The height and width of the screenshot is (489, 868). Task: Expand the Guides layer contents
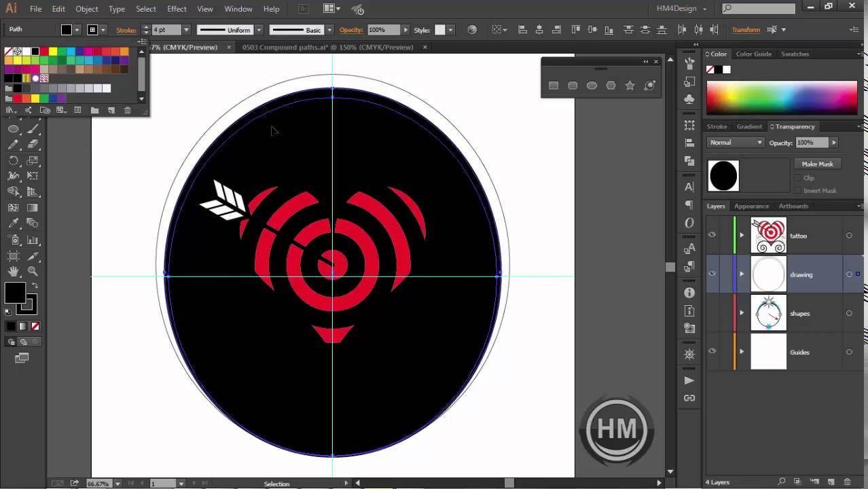[x=742, y=352]
